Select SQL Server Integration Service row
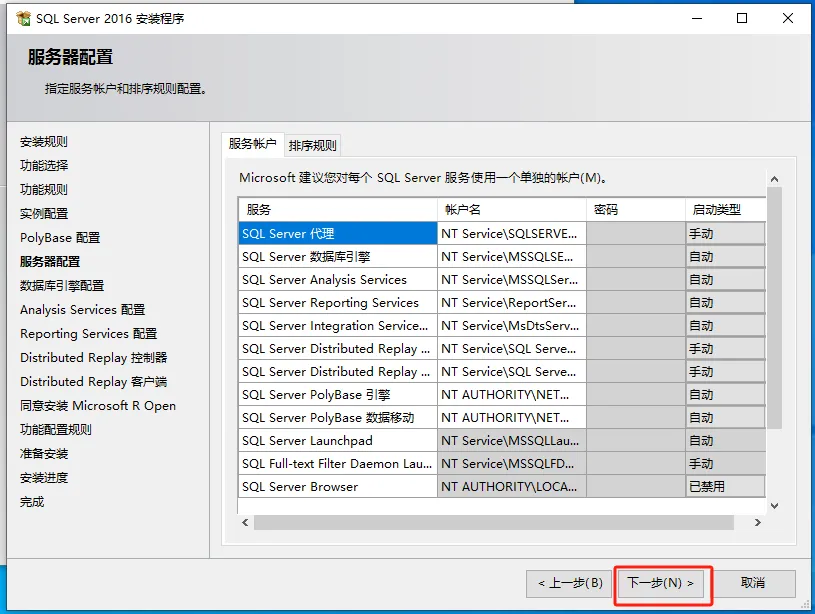815x614 pixels. click(x=338, y=325)
